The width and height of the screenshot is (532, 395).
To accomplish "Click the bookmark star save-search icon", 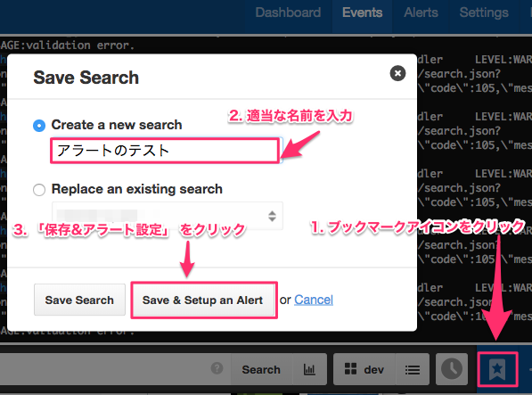I will (x=497, y=369).
